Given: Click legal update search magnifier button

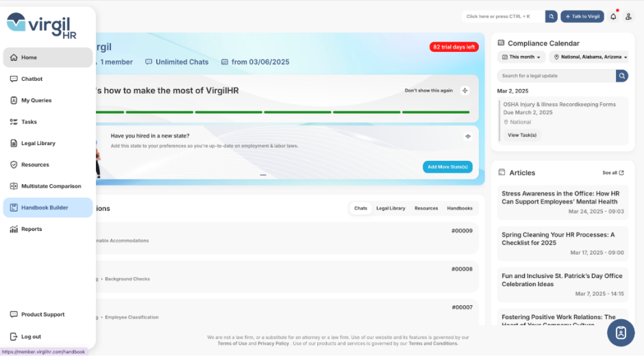Looking at the screenshot, I should pyautogui.click(x=622, y=75).
